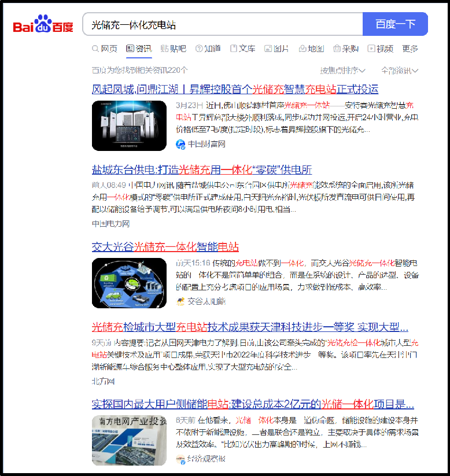The image size is (450, 476).
Task: Open the 光储充检城市大型充电站 天津科技进步 headline
Action: (250, 327)
